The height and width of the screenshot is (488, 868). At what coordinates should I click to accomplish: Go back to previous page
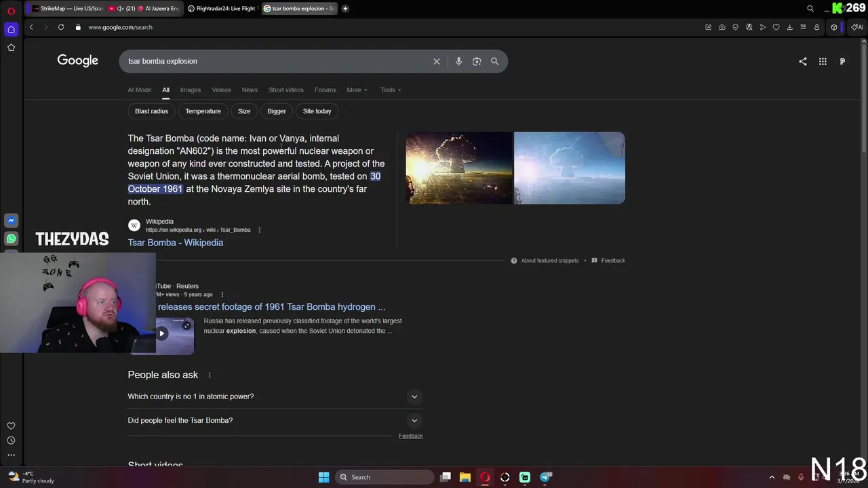point(31,27)
